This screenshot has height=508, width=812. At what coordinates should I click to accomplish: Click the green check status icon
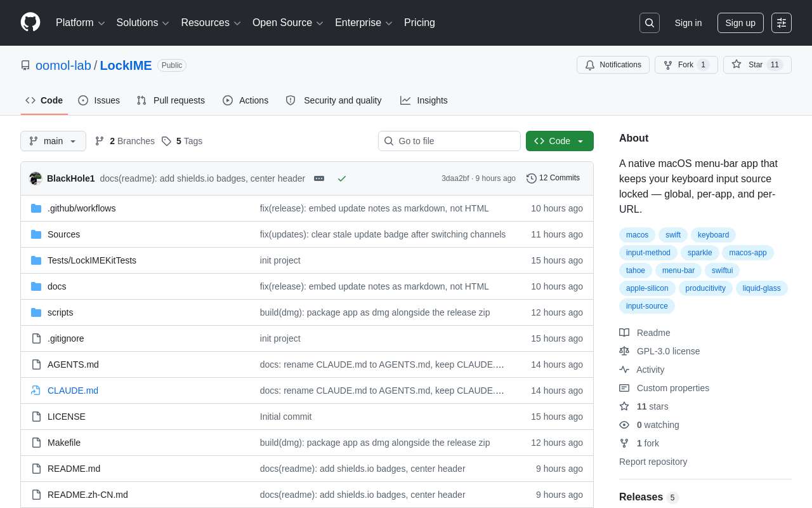tap(342, 178)
